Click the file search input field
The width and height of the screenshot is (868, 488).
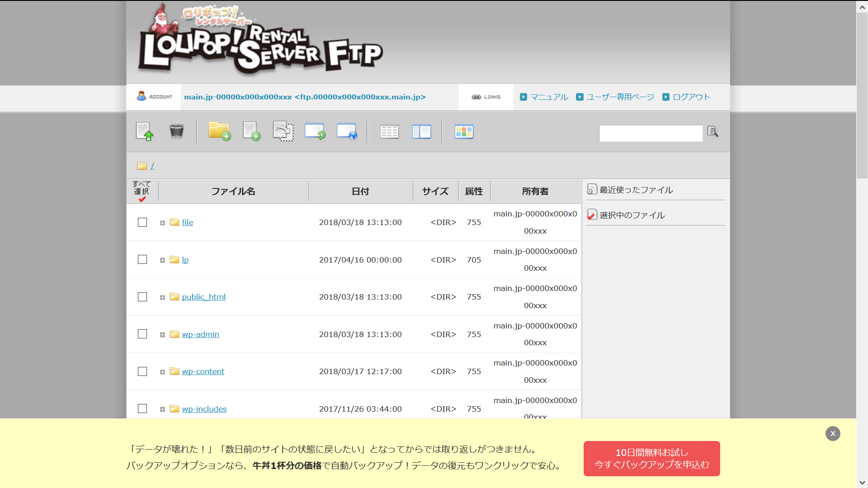[x=651, y=133]
